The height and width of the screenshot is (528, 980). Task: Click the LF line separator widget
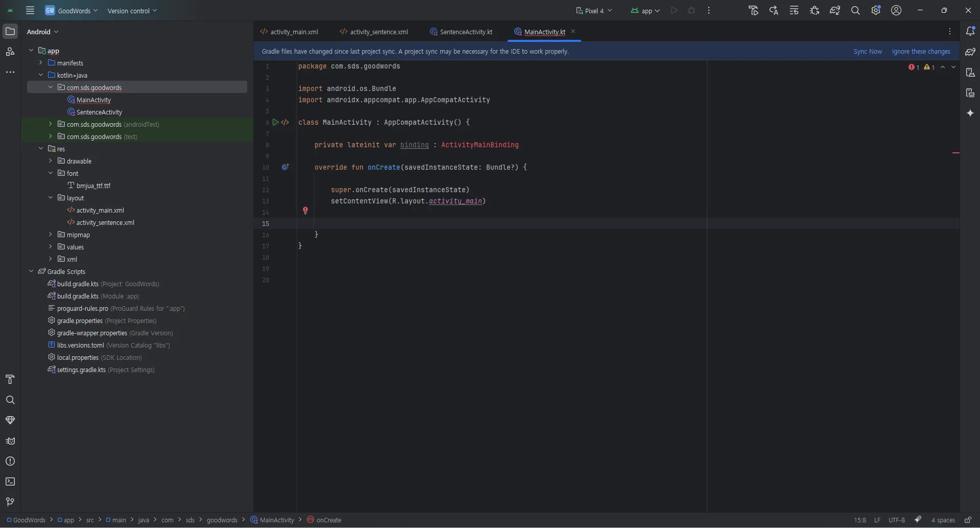(877, 520)
